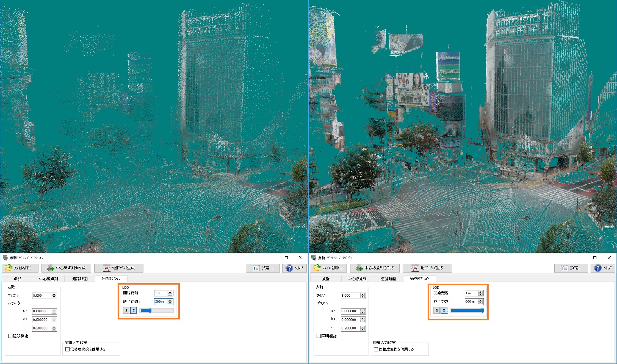Increase サイズ with up arrow, left window

(x=54, y=294)
